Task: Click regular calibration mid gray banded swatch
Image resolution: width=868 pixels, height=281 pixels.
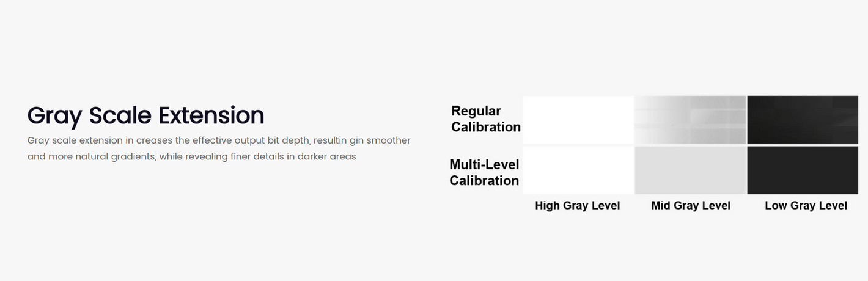Action: (x=691, y=120)
